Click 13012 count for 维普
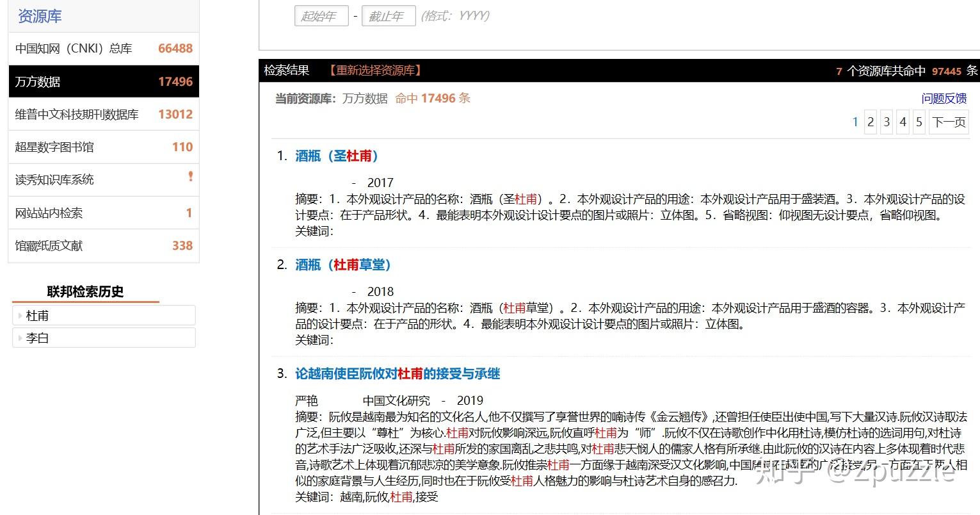980x515 pixels. [175, 114]
